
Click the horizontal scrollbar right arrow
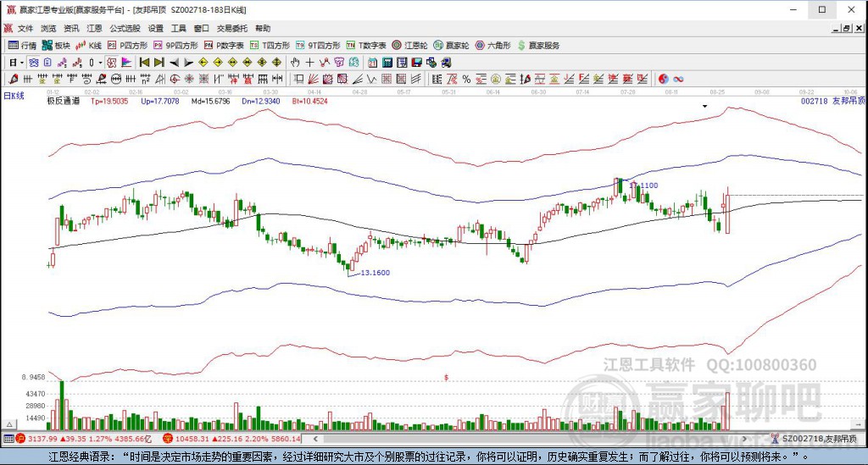tap(744, 439)
